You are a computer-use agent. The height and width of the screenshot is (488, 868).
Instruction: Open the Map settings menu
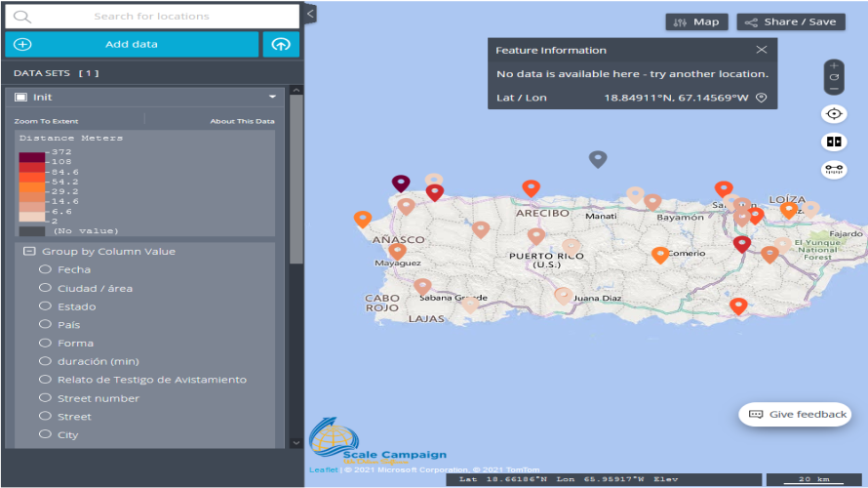coord(697,21)
